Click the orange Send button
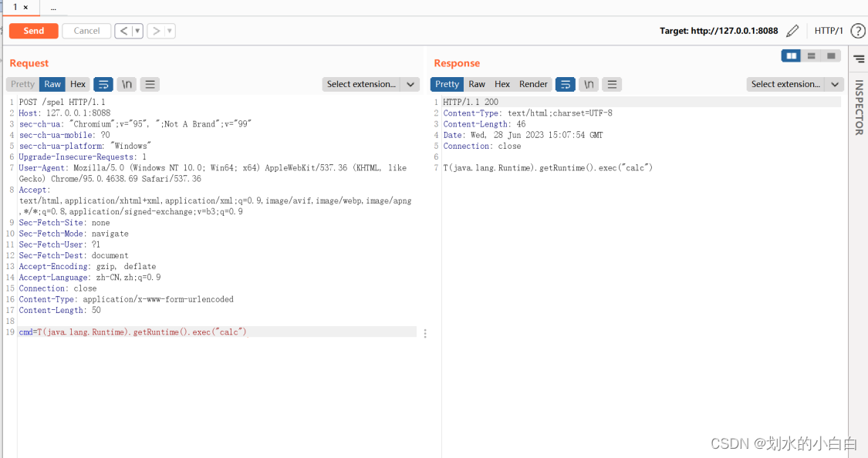Viewport: 868px width, 458px height. pyautogui.click(x=34, y=31)
